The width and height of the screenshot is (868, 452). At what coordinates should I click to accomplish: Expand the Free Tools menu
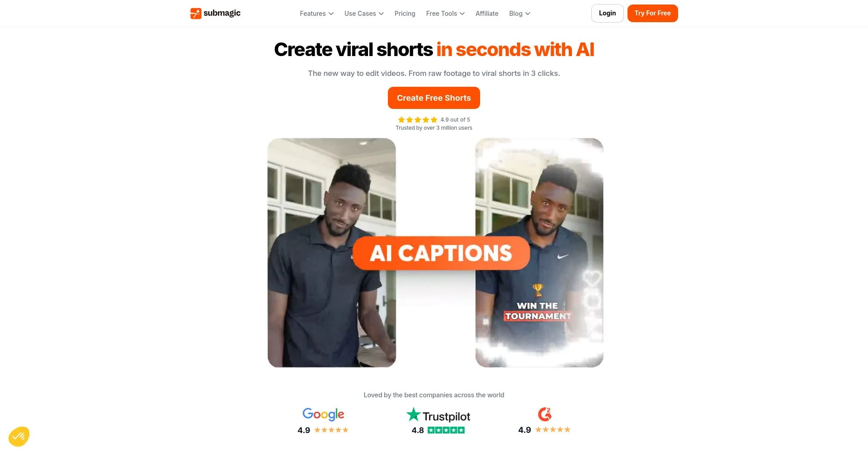pyautogui.click(x=445, y=14)
